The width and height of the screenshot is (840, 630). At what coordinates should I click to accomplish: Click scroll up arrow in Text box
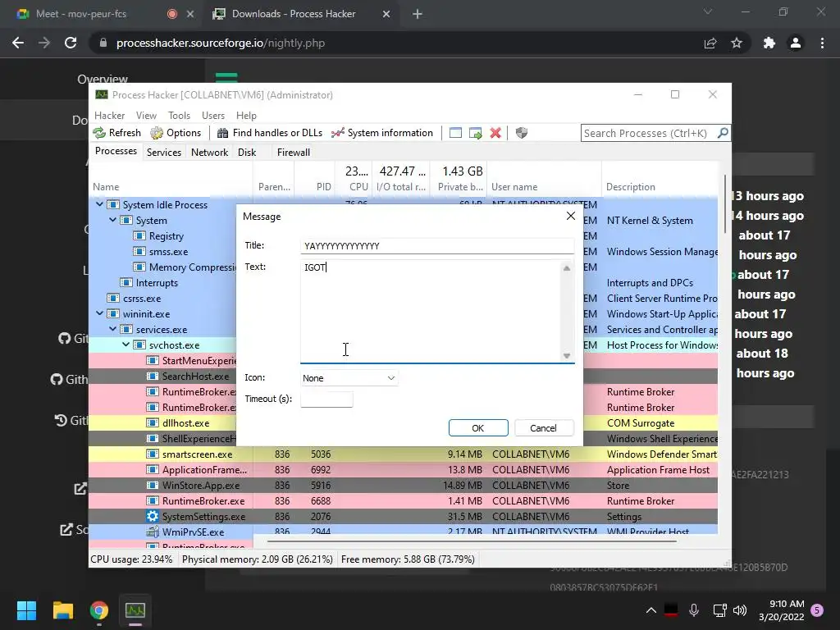[x=567, y=268]
